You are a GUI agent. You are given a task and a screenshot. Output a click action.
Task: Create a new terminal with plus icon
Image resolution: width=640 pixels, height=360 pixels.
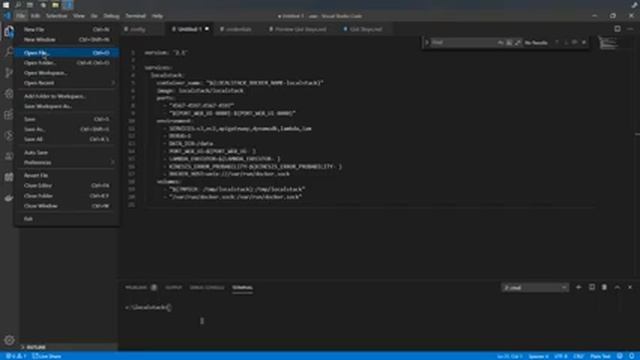coord(578,287)
